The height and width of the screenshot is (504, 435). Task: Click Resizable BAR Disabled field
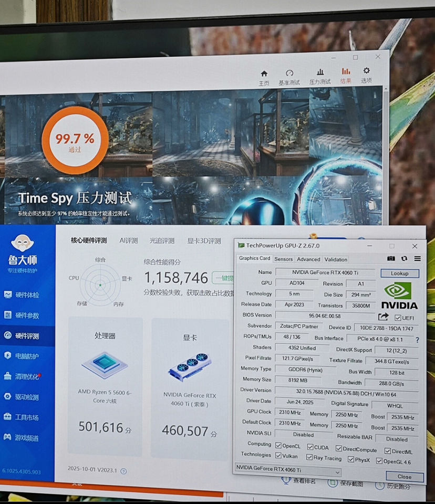[397, 439]
